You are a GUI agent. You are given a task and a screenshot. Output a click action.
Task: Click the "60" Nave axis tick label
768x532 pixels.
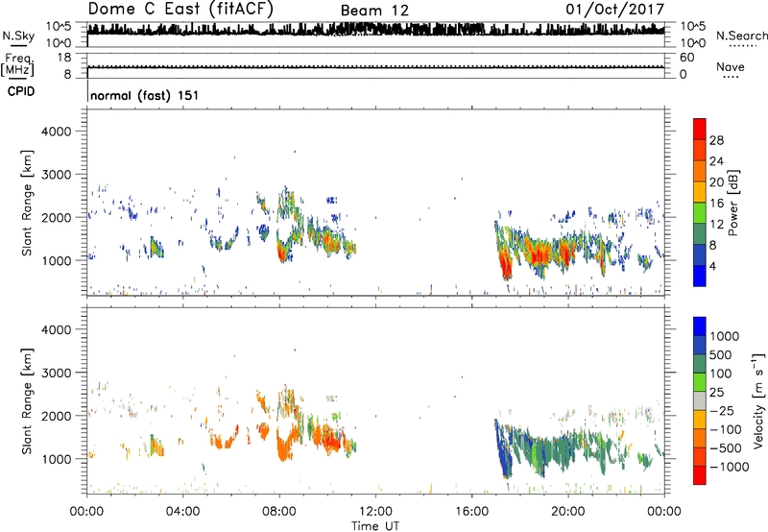pos(686,58)
